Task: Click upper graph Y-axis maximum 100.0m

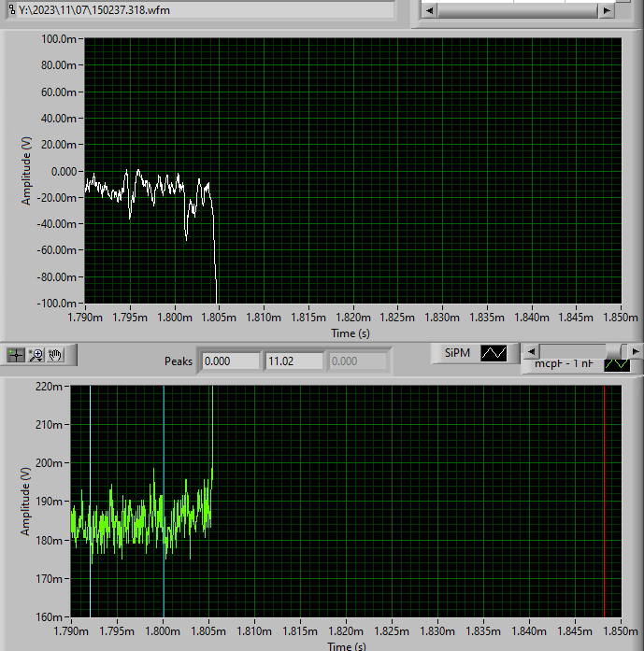Action: (59, 39)
